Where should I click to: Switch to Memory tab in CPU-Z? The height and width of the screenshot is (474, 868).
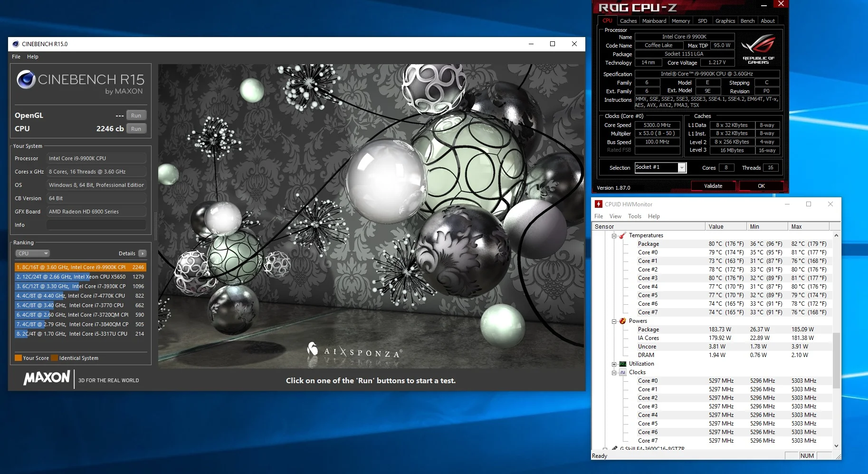tap(681, 21)
